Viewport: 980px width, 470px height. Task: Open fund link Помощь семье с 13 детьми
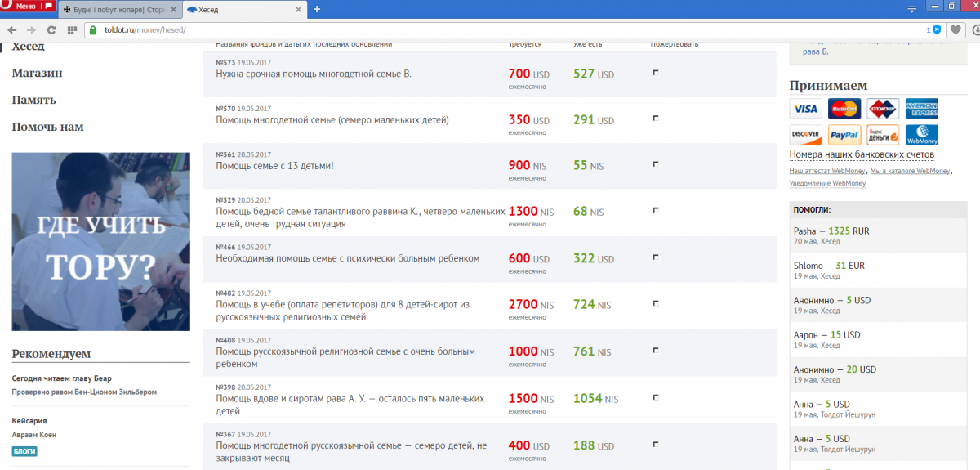pos(274,165)
